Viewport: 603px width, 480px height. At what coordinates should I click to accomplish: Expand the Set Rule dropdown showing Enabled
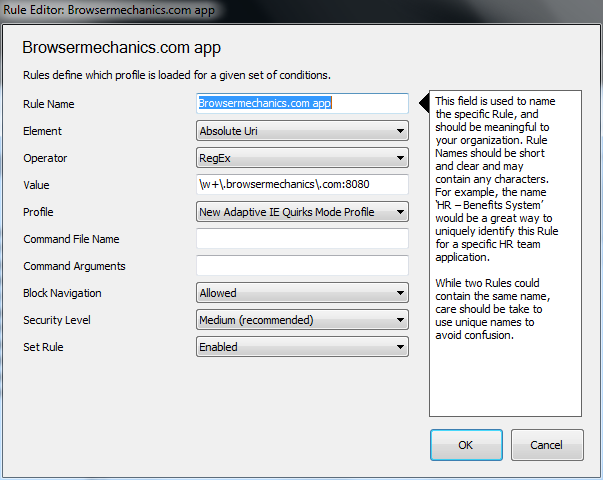coord(302,347)
